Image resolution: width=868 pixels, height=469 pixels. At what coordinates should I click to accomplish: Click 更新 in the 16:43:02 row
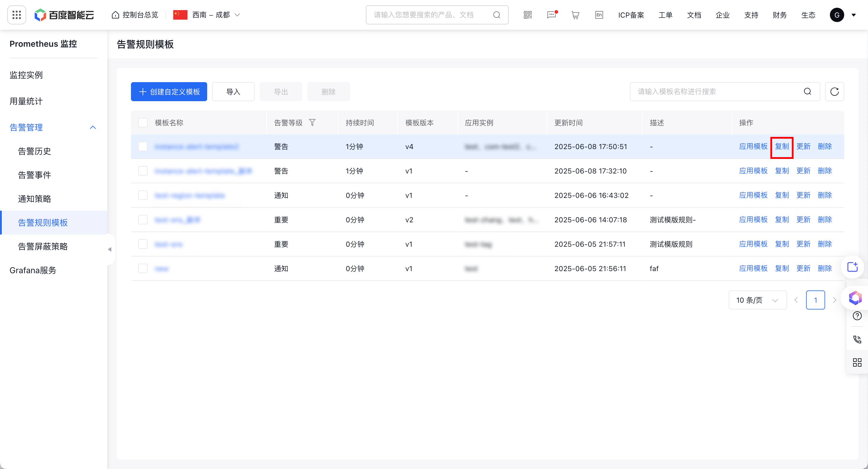click(803, 196)
